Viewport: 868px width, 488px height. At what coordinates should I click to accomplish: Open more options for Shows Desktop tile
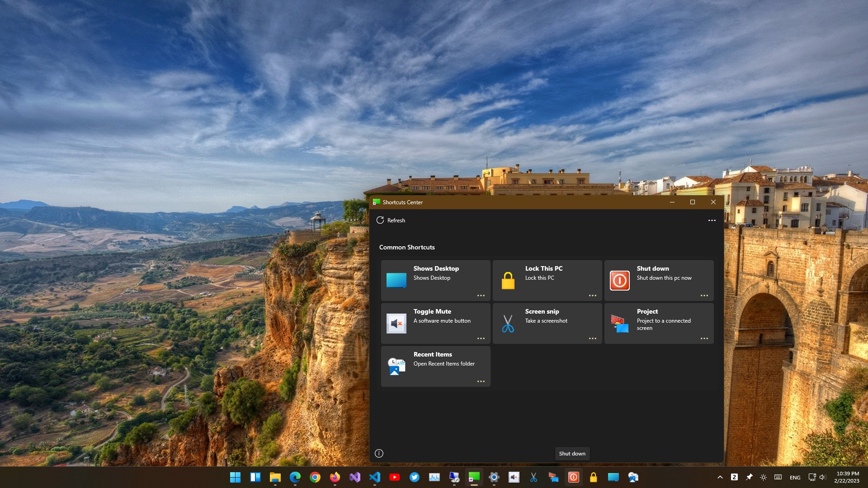point(481,296)
